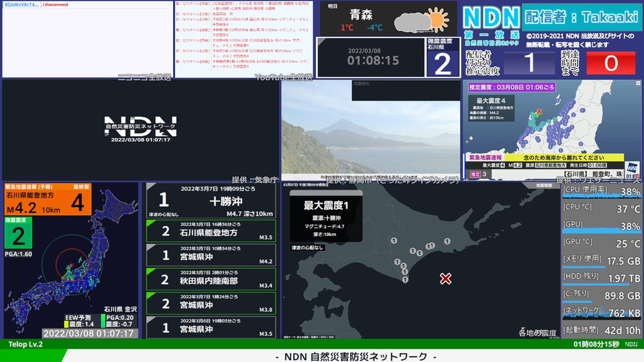Click the WNI Weathernews logo

tap(631, 170)
